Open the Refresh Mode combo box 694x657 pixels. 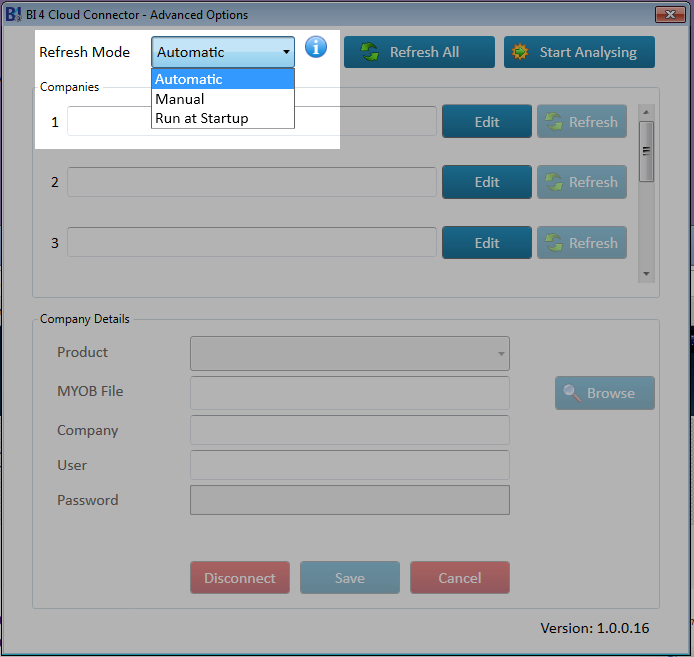223,52
